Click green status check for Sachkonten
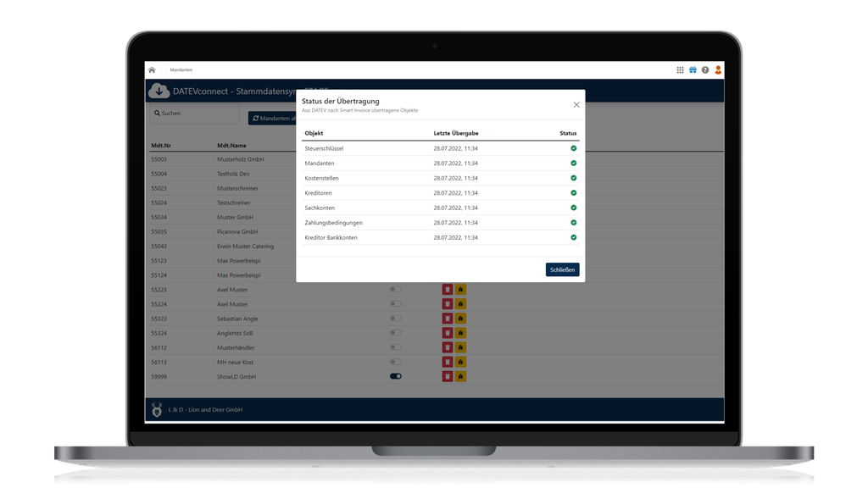Viewport: 868px width, 499px height. pyautogui.click(x=574, y=208)
